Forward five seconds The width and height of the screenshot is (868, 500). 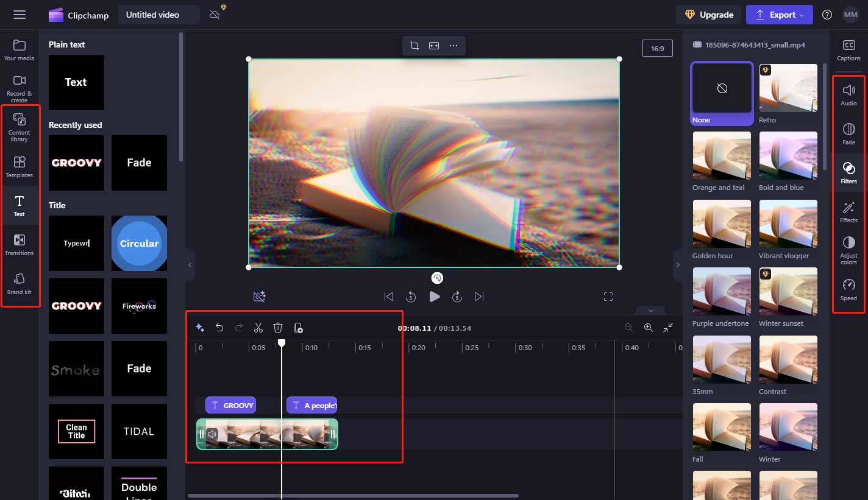[x=457, y=297]
